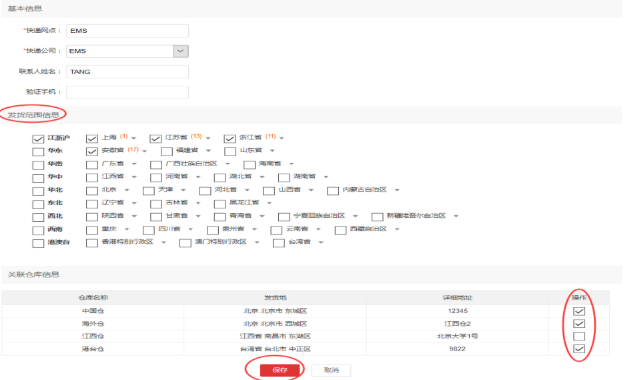The width and height of the screenshot is (630, 380).
Task: Click the red 保存 button
Action: (x=280, y=370)
